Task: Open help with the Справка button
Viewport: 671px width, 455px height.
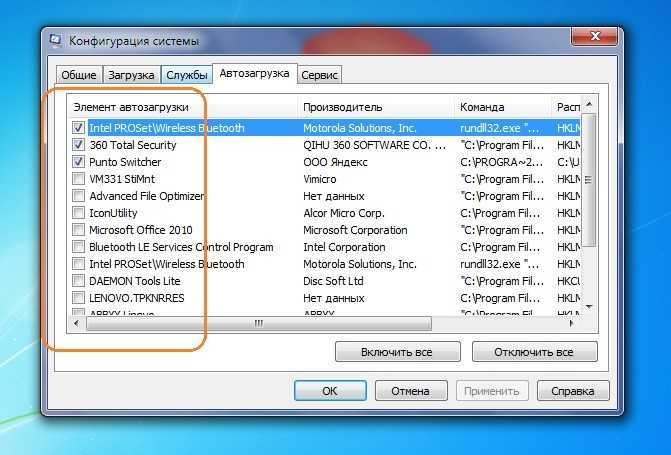Action: click(x=573, y=391)
